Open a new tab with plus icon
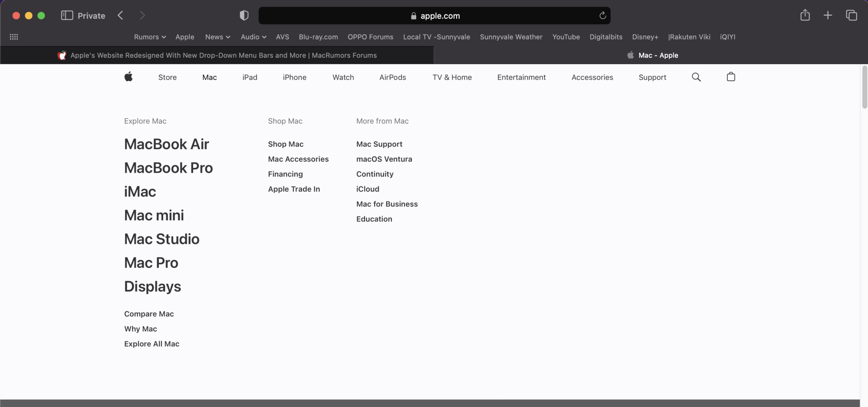Viewport: 868px width, 407px height. (828, 16)
